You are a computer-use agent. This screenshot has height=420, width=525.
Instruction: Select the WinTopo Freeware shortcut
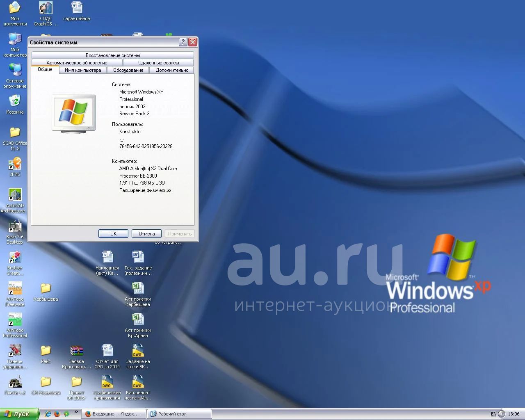point(15,294)
